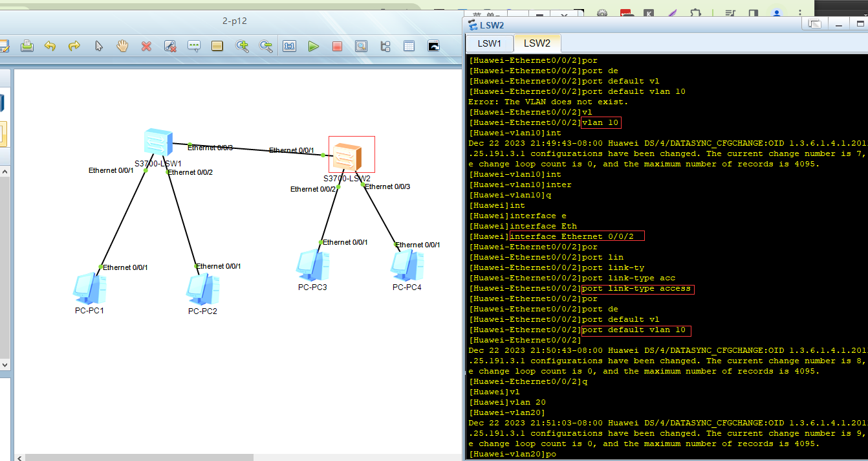Maximize the LSW2 terminal window
This screenshot has width=868, height=461.
pos(859,24)
